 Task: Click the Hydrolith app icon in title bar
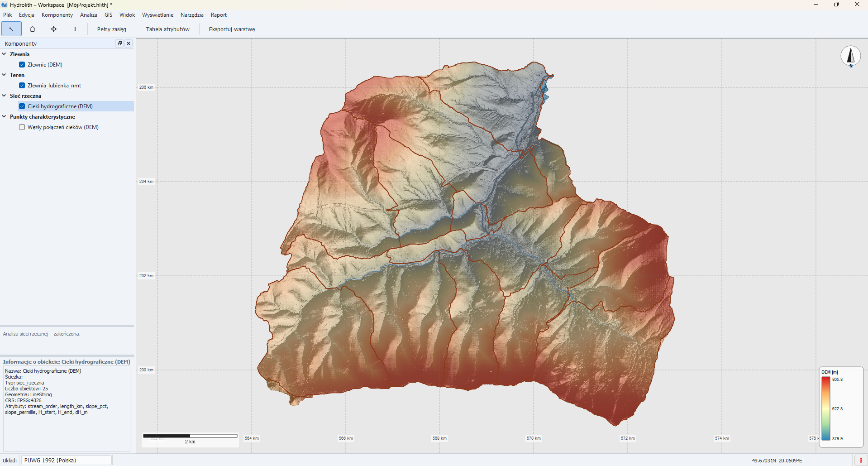pyautogui.click(x=5, y=5)
